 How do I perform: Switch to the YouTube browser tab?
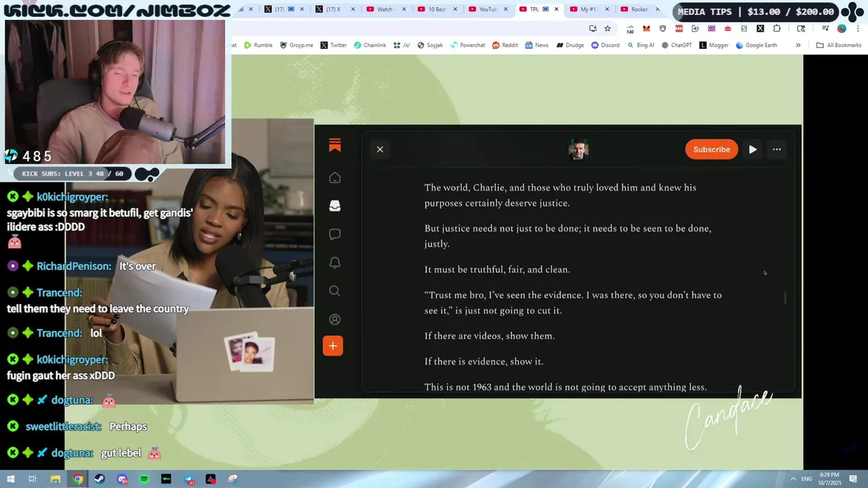[488, 9]
